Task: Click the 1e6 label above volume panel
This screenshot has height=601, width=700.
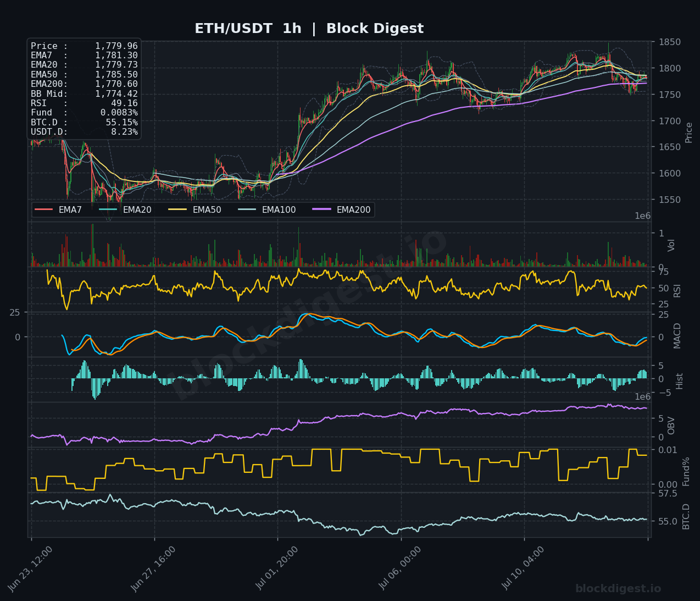Action: point(643,216)
